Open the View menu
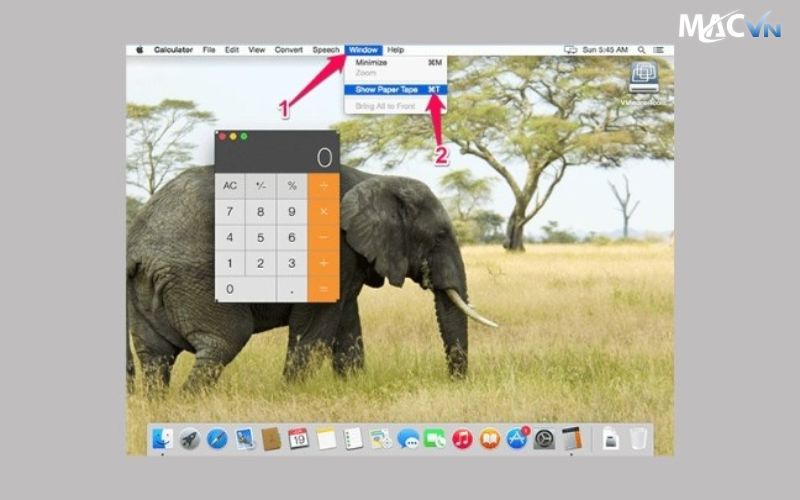 click(257, 49)
